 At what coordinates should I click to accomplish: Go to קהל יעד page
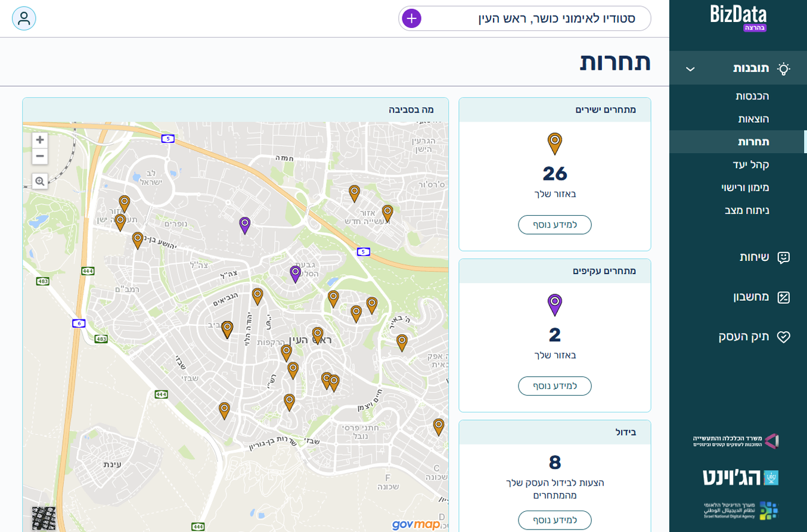[751, 164]
